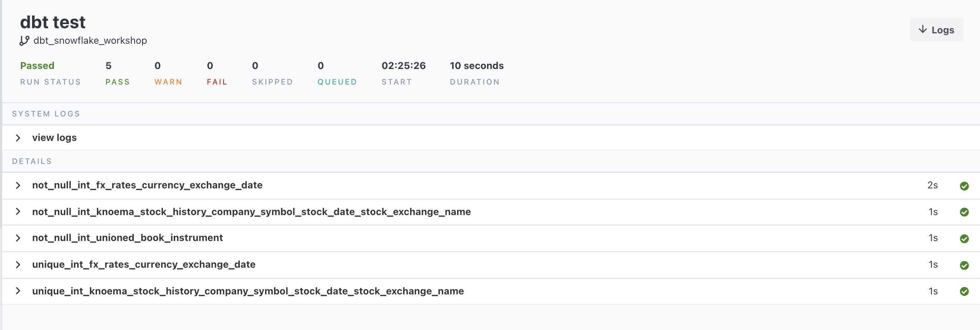Click the git branch icon beside dbt_snowflake_workshop

tap(24, 41)
